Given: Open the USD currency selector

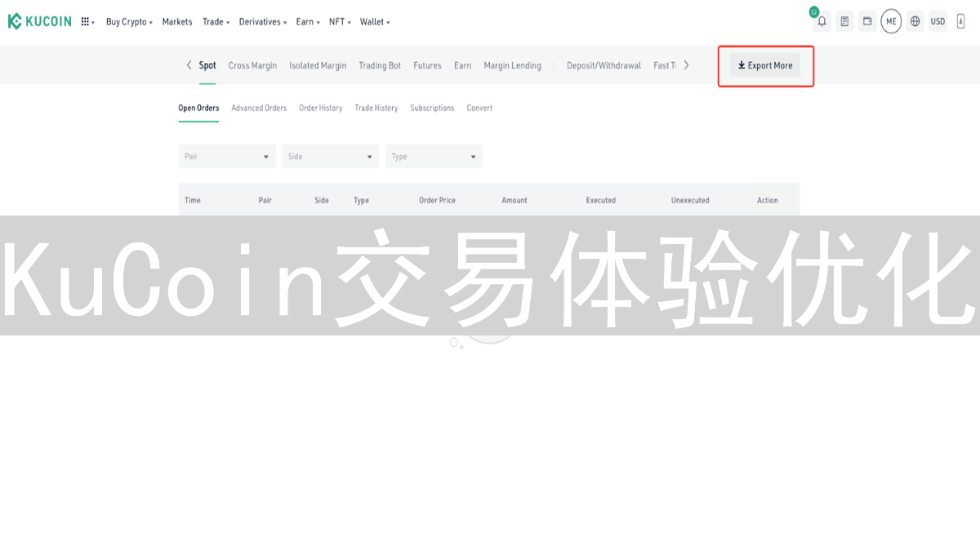Looking at the screenshot, I should 938,21.
